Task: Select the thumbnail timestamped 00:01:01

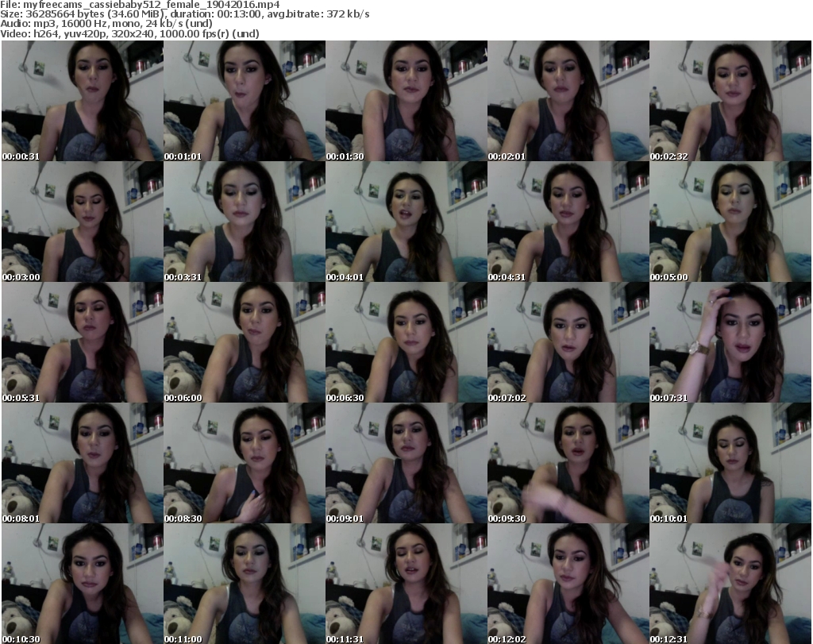Action: pos(245,101)
